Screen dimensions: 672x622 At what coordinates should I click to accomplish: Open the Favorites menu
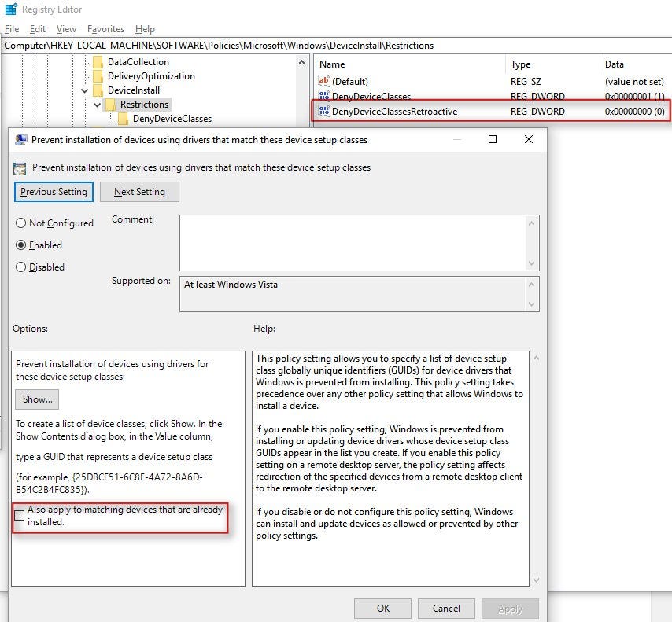tap(105, 28)
